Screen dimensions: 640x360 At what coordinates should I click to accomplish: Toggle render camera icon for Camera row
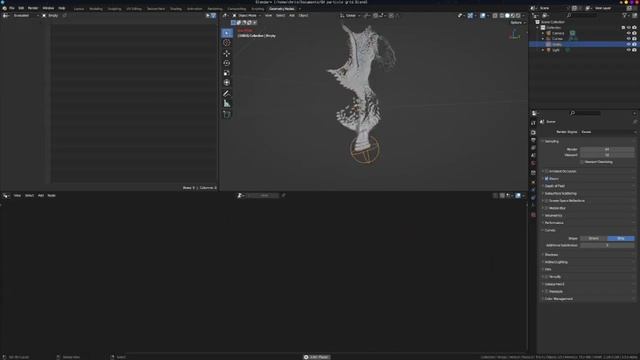point(634,33)
